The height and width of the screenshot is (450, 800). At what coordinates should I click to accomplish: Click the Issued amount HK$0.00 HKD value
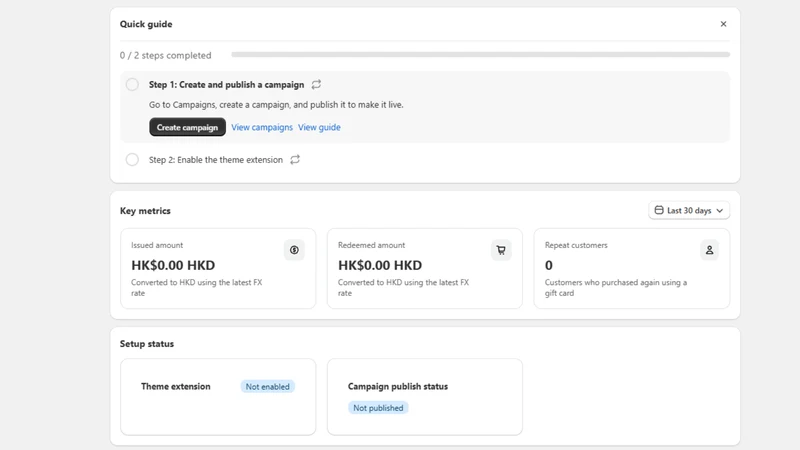(x=173, y=265)
